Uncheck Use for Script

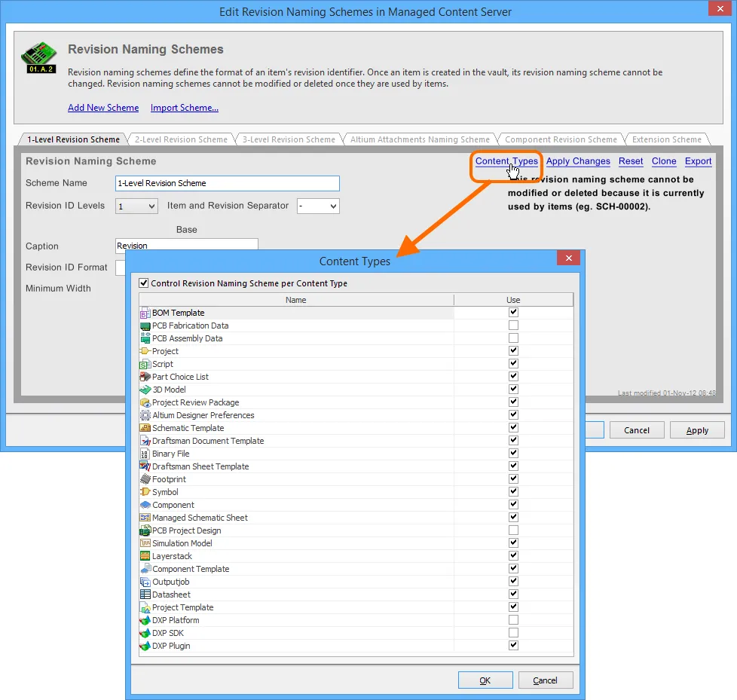coord(513,364)
